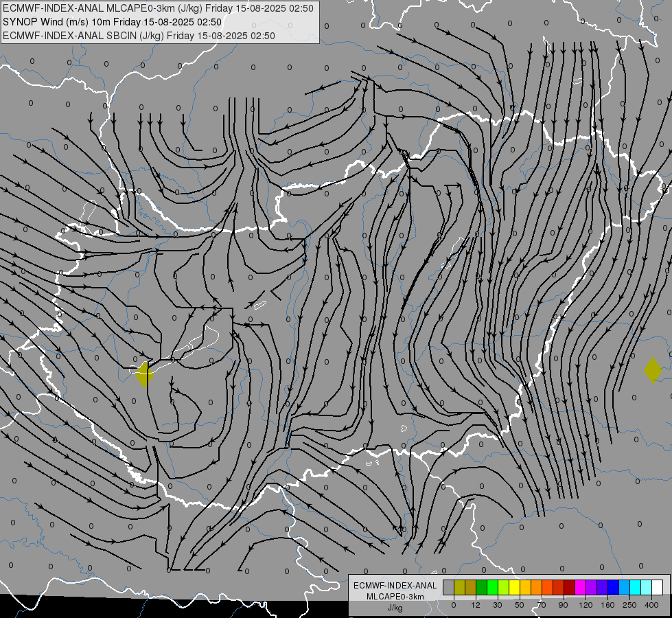The height and width of the screenshot is (618, 672).
Task: Pick the violet swatch left of the 160 tick
Action: tap(603, 587)
